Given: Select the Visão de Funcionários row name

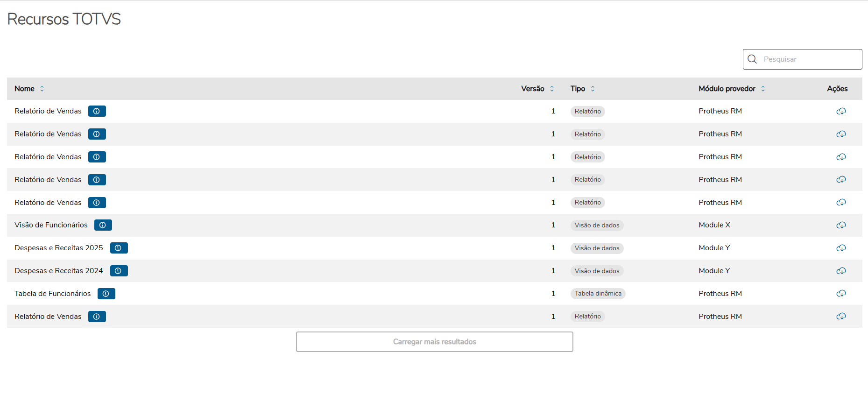Looking at the screenshot, I should [x=51, y=225].
